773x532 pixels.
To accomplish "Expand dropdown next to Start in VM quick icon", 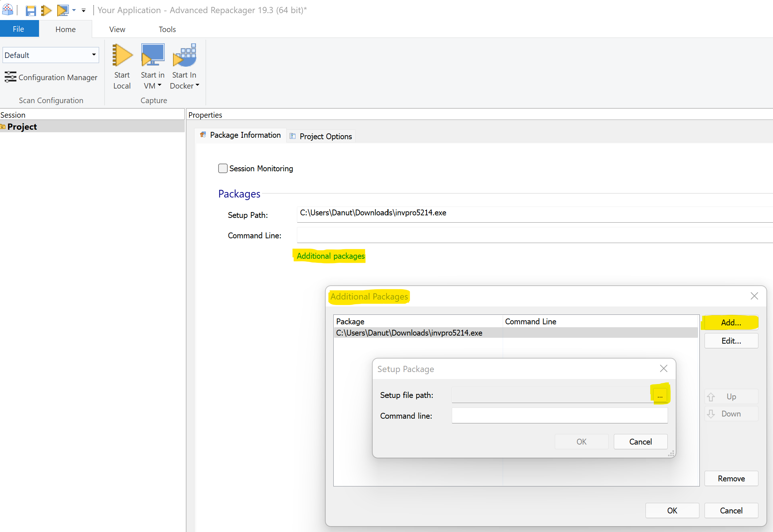I will tap(74, 10).
